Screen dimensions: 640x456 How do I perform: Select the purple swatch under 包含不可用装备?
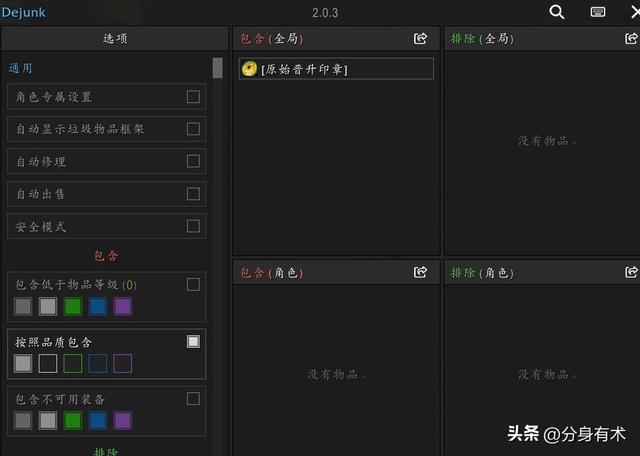pos(122,420)
